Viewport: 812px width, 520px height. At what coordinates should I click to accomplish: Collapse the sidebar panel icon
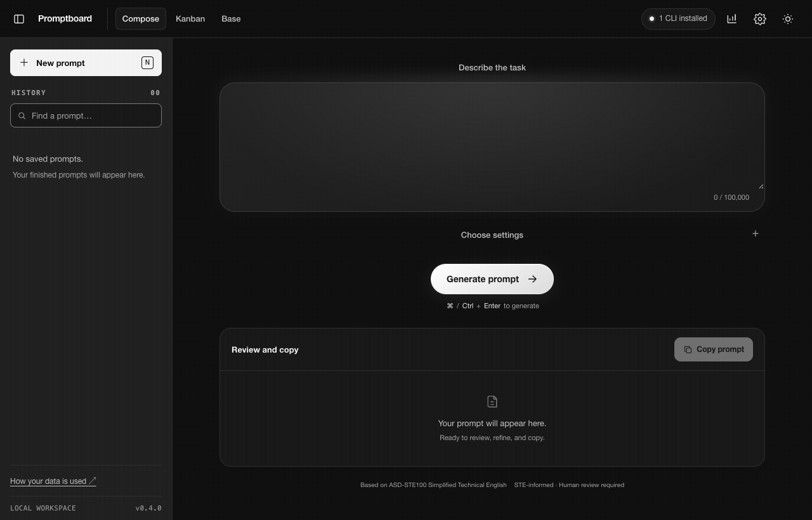[x=19, y=19]
